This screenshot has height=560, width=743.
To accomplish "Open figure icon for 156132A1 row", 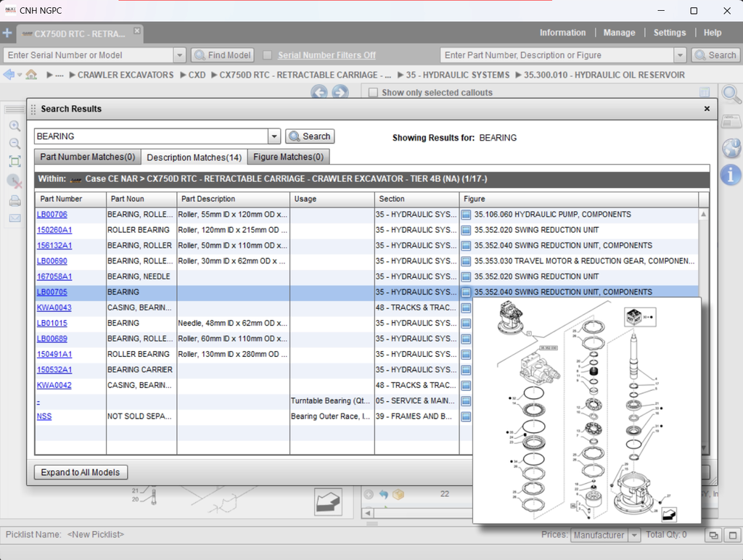I will coord(466,246).
